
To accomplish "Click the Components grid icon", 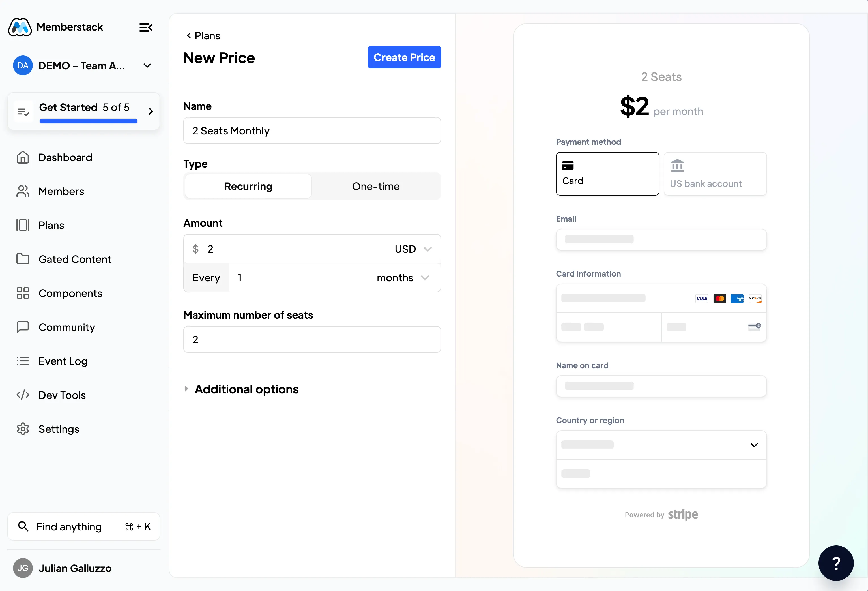I will pos(23,293).
